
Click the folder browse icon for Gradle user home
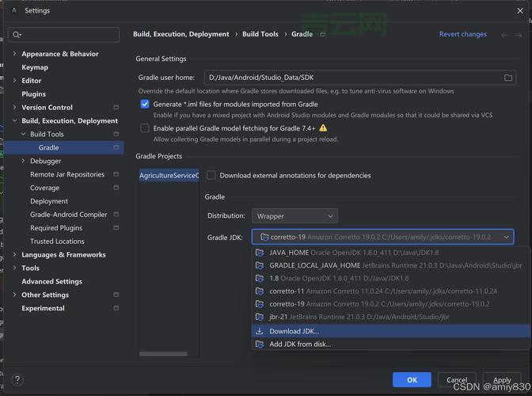coord(509,78)
